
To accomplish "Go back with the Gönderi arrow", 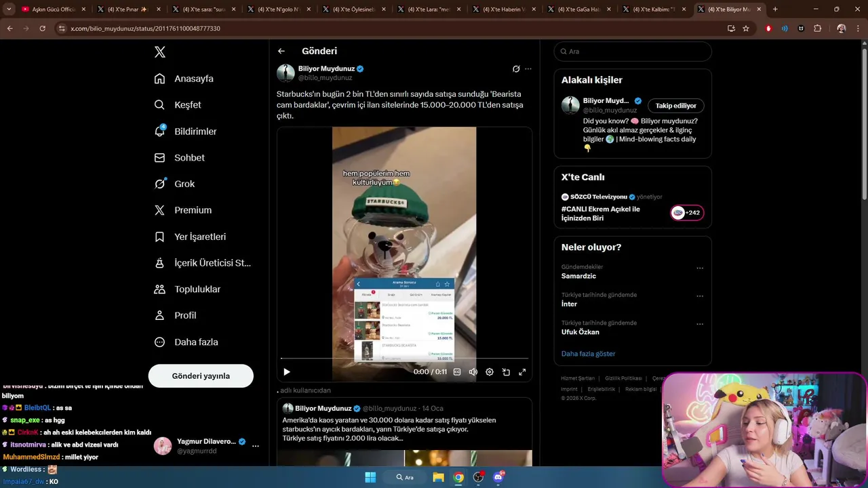I will click(x=281, y=51).
